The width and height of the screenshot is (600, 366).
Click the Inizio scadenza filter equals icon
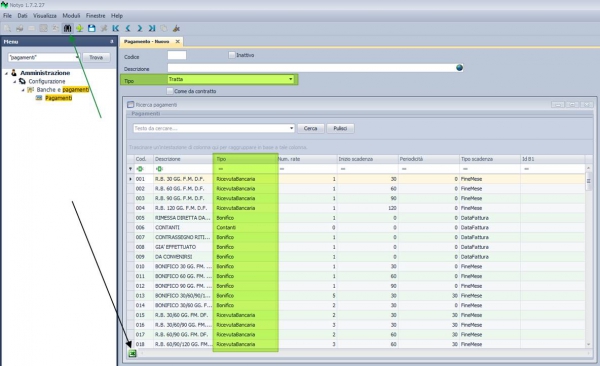coord(343,169)
